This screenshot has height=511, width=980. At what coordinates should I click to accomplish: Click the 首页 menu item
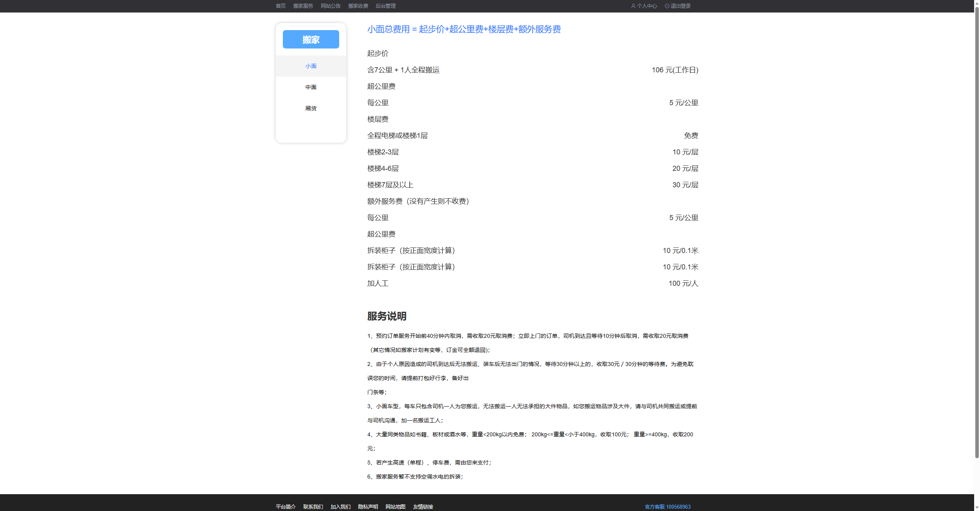point(280,6)
